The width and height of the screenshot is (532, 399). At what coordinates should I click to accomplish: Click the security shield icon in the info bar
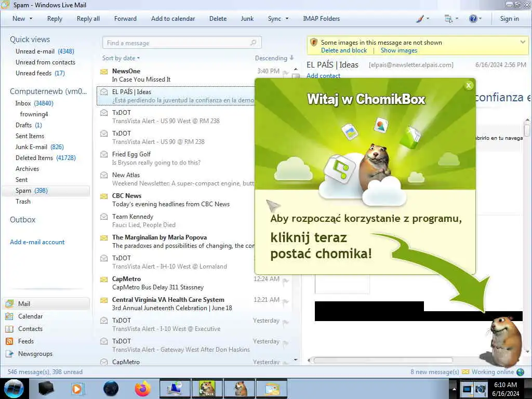(314, 43)
